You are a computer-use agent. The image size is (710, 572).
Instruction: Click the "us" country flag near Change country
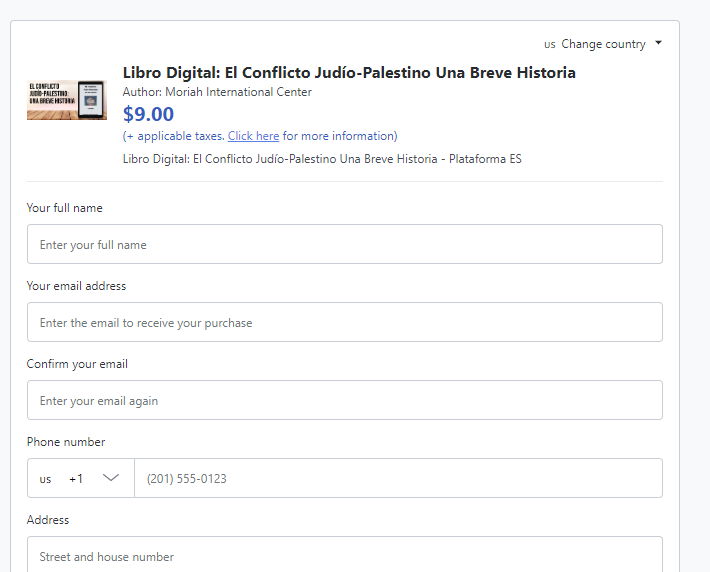click(x=550, y=45)
